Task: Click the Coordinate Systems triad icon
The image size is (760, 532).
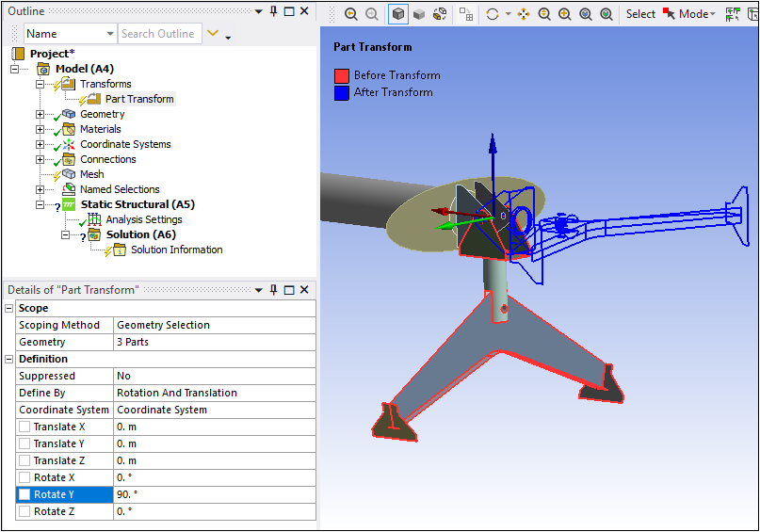Action: [69, 144]
